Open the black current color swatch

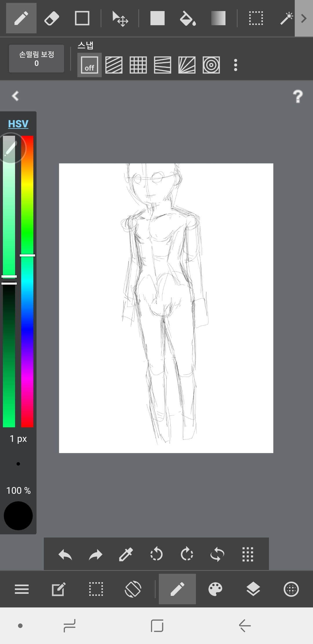[x=18, y=516]
